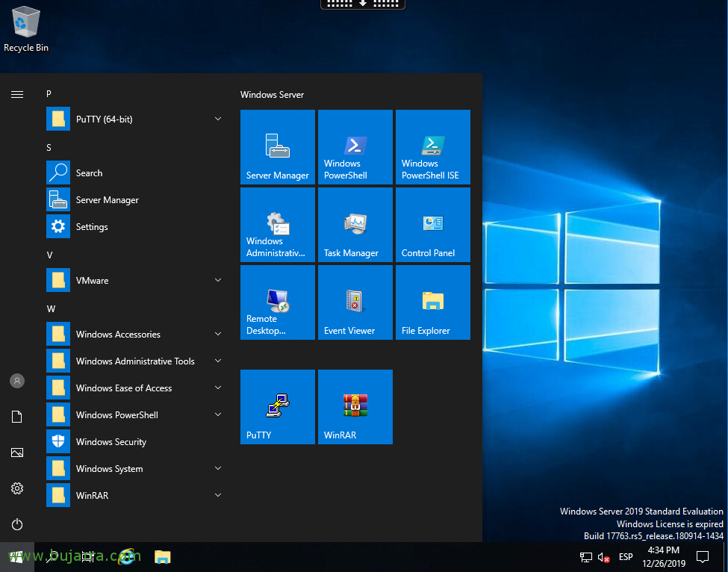Start the Remote Desktop Connection tile

click(278, 302)
